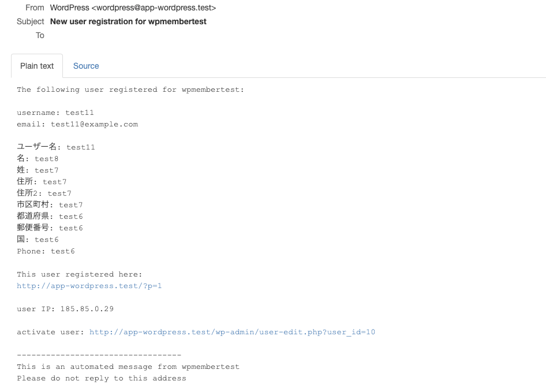Click the 市区町村 test7 line
The height and width of the screenshot is (392, 546).
(x=50, y=205)
